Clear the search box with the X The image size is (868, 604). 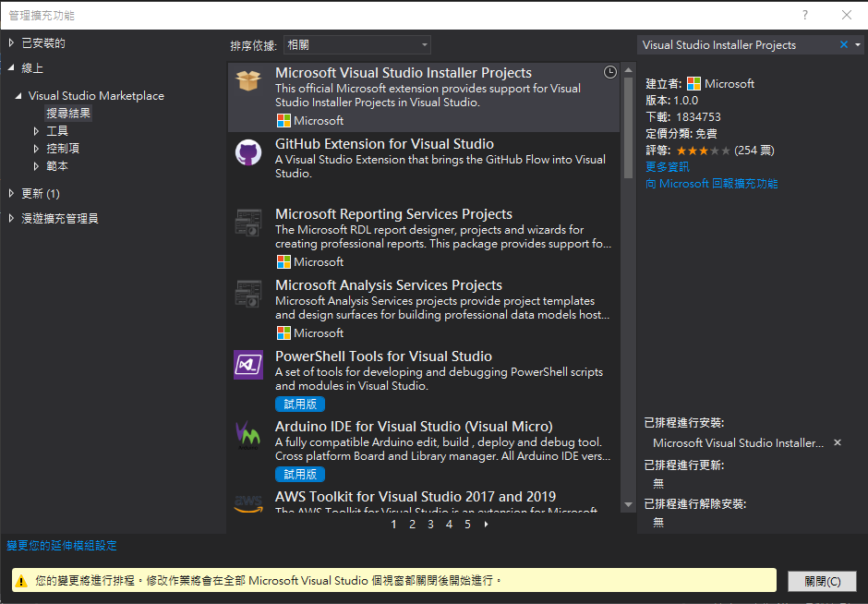click(844, 45)
